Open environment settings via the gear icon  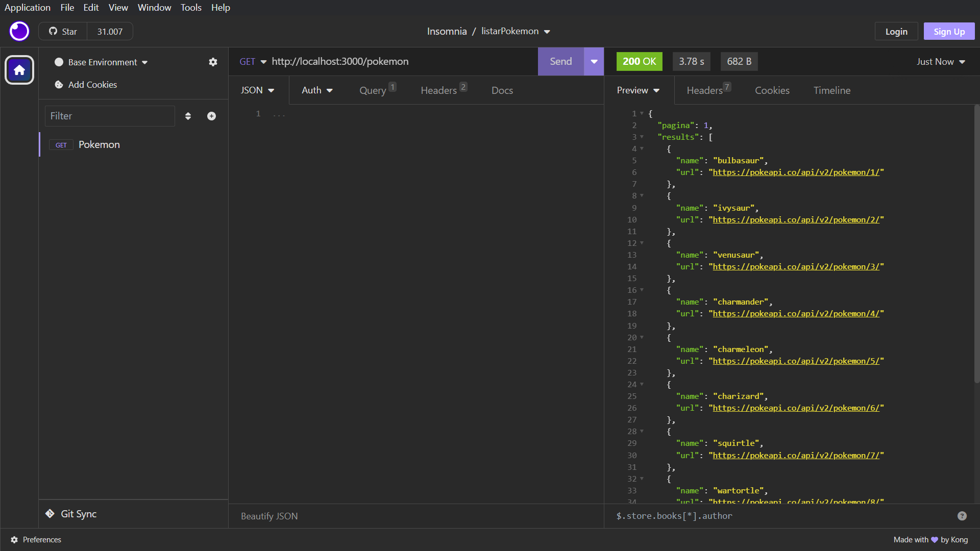coord(213,62)
